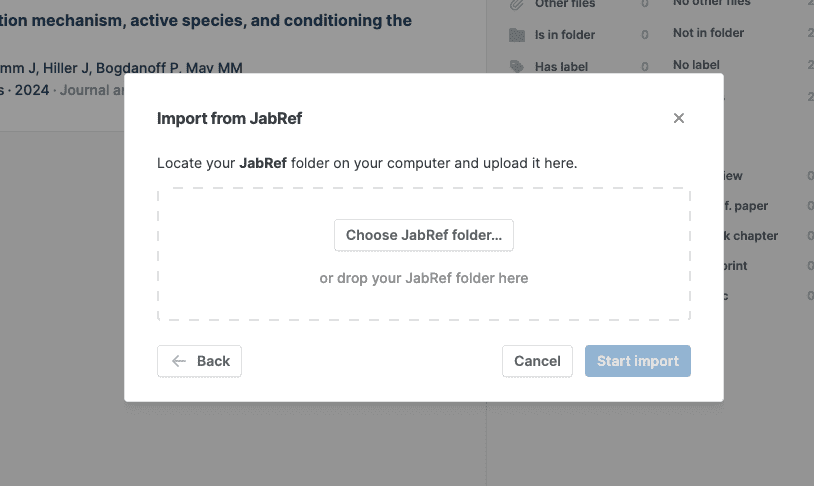Select the Is in folder filter text

point(565,35)
